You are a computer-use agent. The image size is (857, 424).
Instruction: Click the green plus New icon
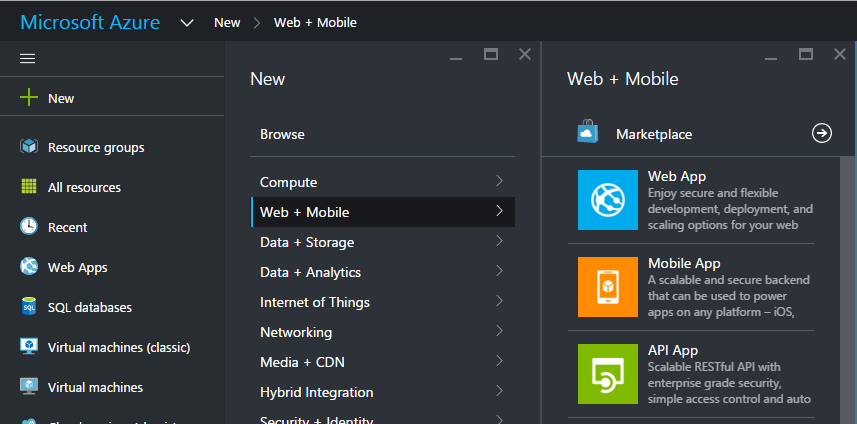pyautogui.click(x=28, y=98)
